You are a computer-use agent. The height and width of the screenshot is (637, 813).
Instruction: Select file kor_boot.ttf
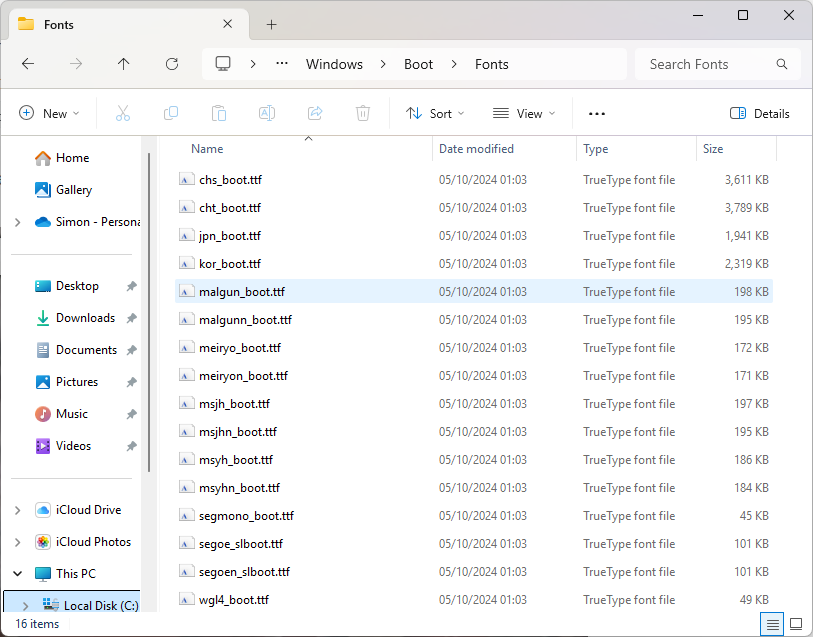(473, 264)
